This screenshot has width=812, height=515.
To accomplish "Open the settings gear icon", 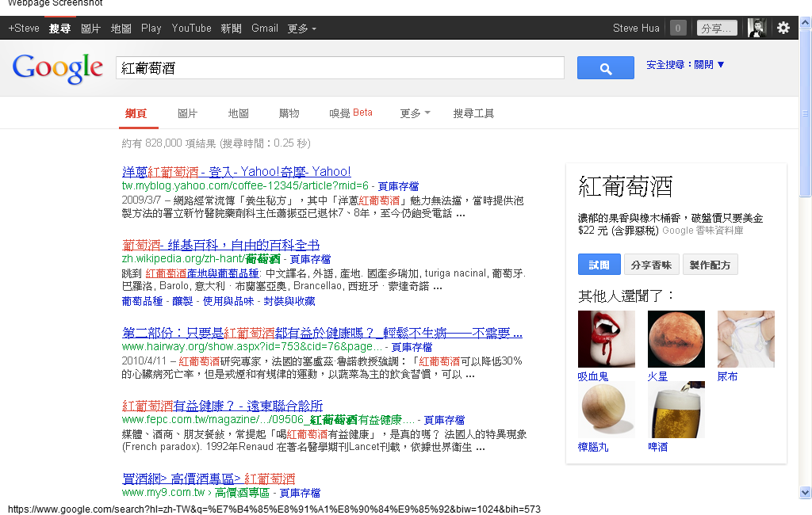I will [x=783, y=28].
